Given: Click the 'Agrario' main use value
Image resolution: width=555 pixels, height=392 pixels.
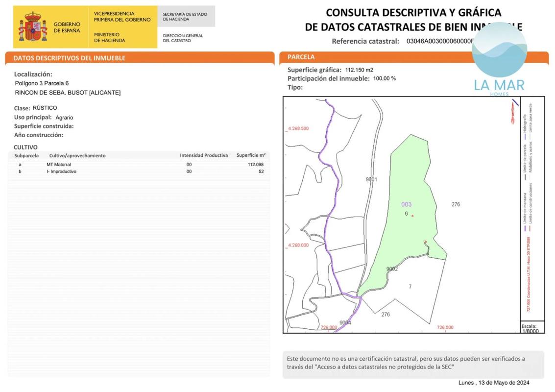Looking at the screenshot, I should [x=65, y=118].
